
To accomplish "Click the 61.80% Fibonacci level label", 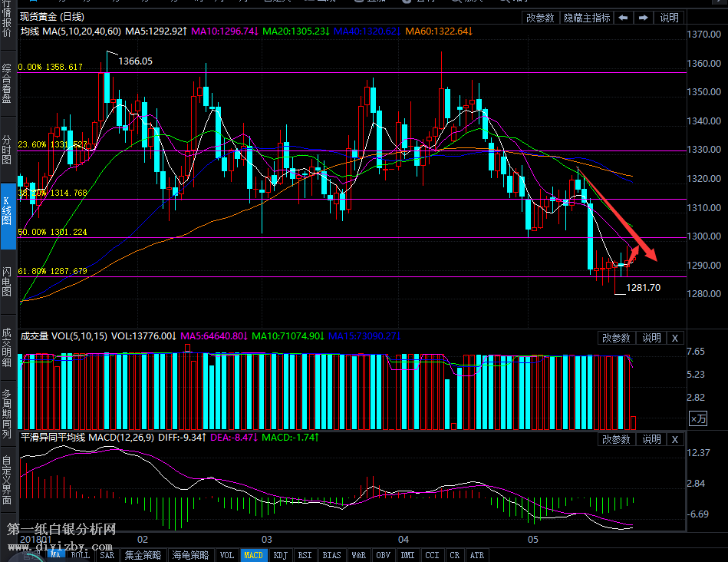I will (x=53, y=271).
